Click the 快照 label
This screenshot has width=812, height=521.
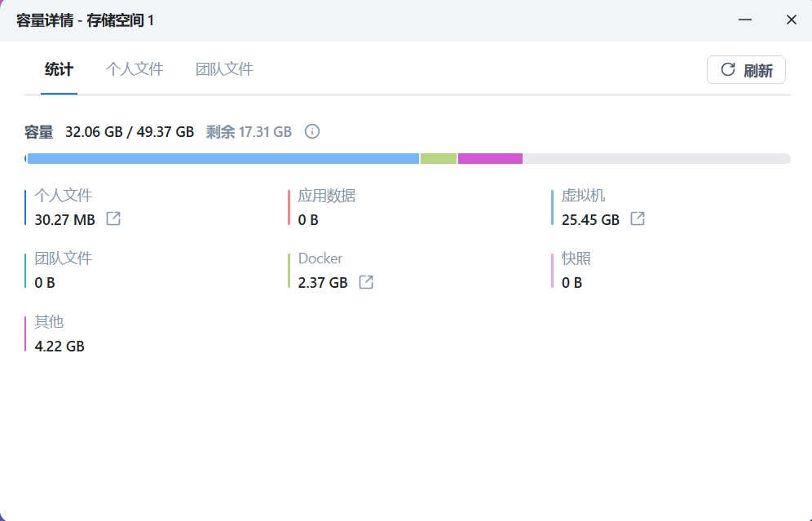576,258
